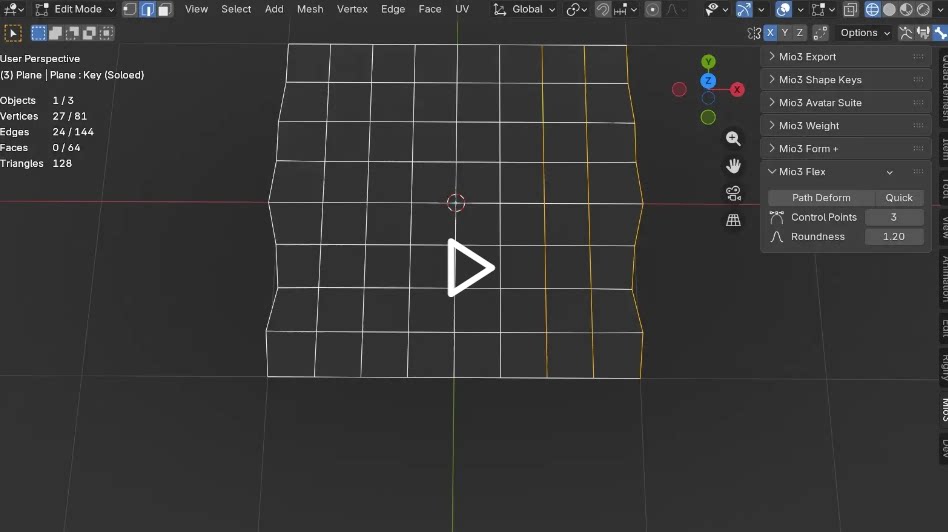Open the gizmo options dropdown arrow
Image resolution: width=948 pixels, height=532 pixels.
[x=761, y=9]
